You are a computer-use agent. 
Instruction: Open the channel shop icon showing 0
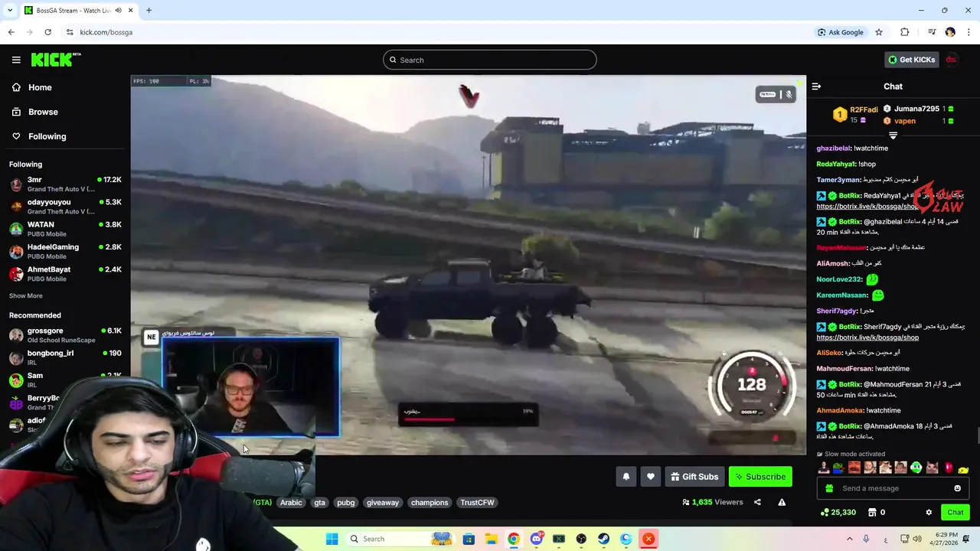(877, 513)
